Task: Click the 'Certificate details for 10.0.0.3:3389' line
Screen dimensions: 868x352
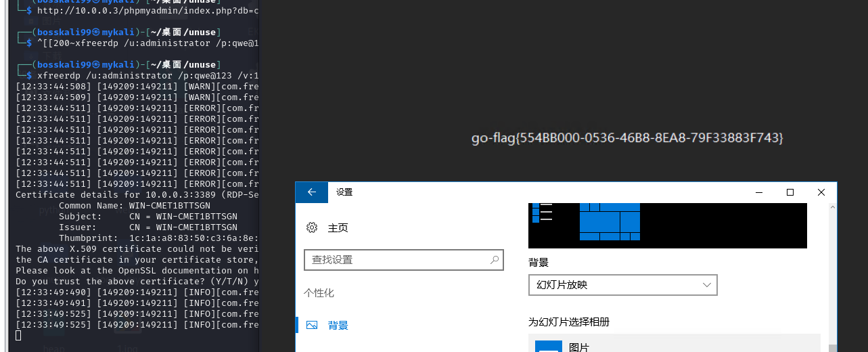Action: (x=137, y=195)
